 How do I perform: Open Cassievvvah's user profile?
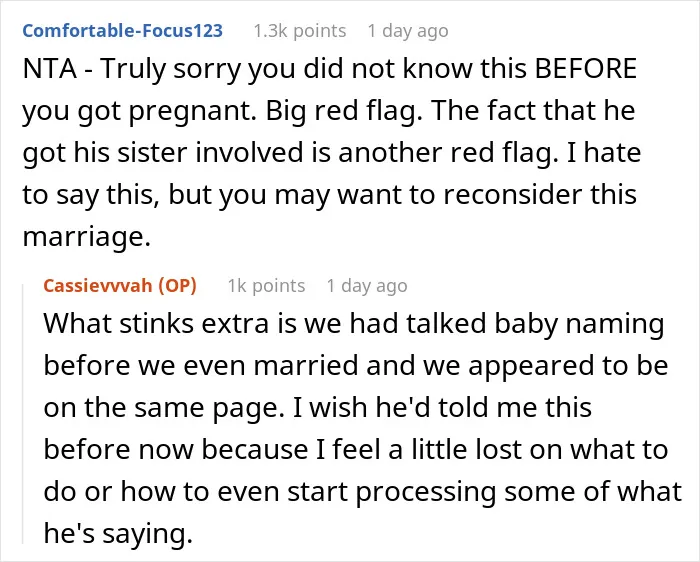[x=98, y=286]
